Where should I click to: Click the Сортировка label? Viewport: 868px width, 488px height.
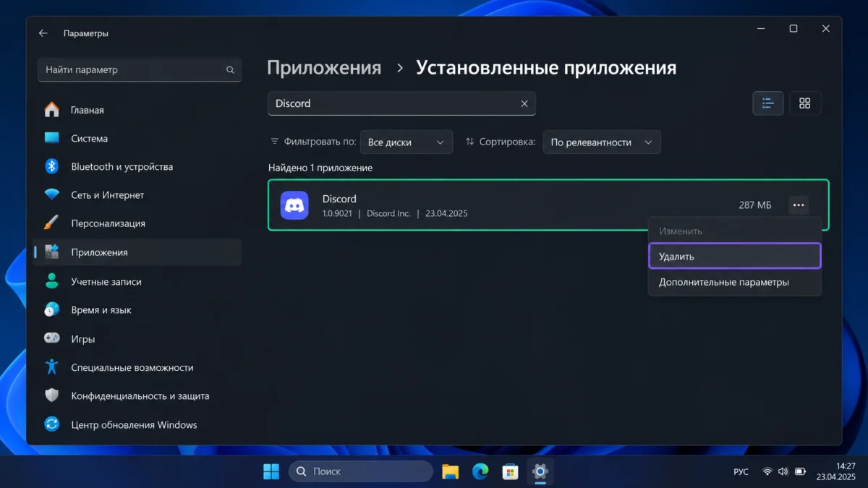tap(507, 142)
